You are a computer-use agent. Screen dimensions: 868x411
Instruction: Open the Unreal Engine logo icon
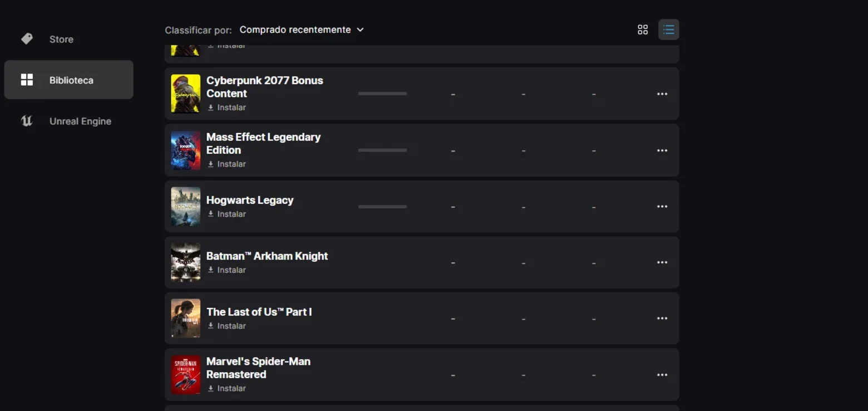coord(27,121)
